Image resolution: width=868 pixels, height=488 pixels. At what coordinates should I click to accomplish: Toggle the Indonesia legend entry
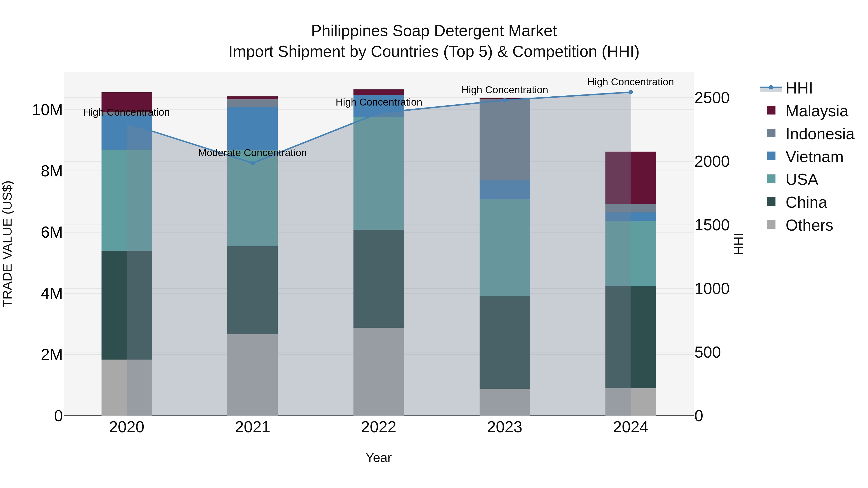[810, 134]
